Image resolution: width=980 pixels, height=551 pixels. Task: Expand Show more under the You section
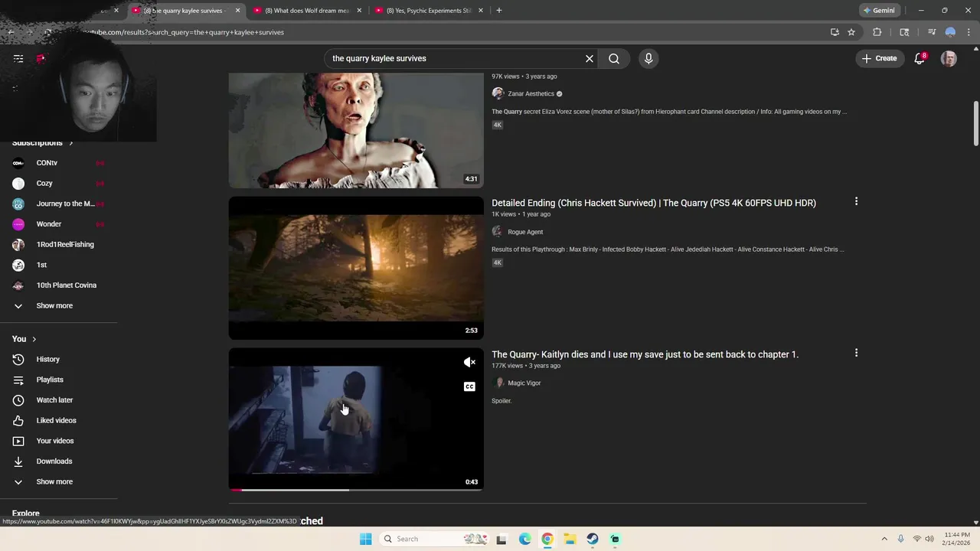(x=54, y=482)
